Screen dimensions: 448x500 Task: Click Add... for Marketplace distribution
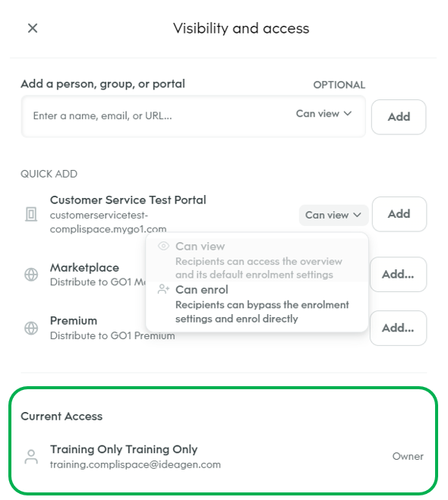(x=398, y=274)
